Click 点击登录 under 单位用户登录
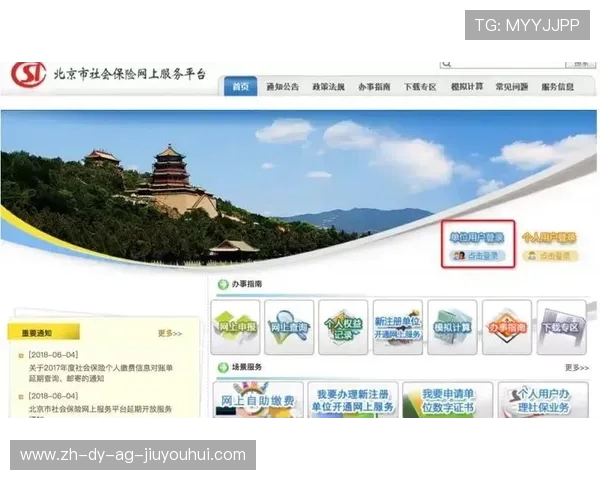 pyautogui.click(x=477, y=256)
